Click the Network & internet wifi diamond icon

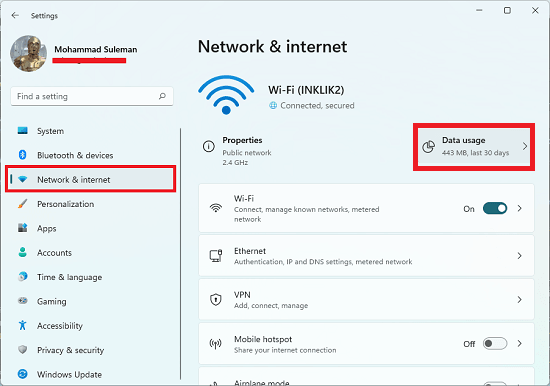tap(22, 180)
